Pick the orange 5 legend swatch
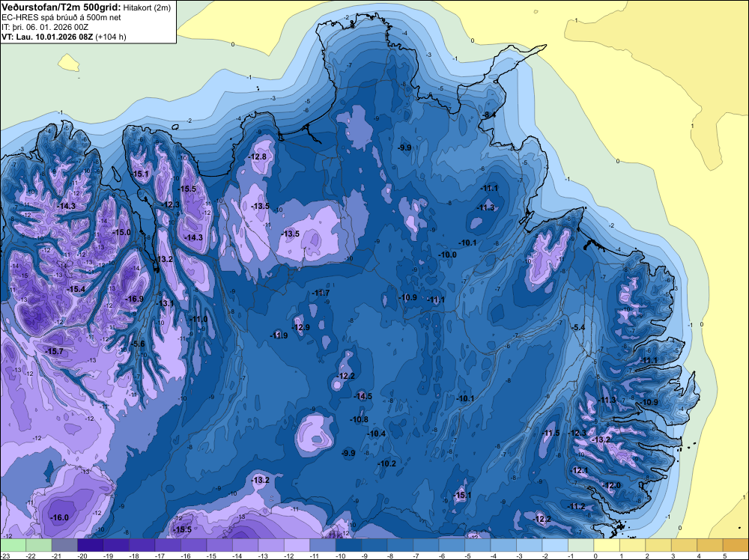This screenshot has height=560, width=749. point(736,545)
